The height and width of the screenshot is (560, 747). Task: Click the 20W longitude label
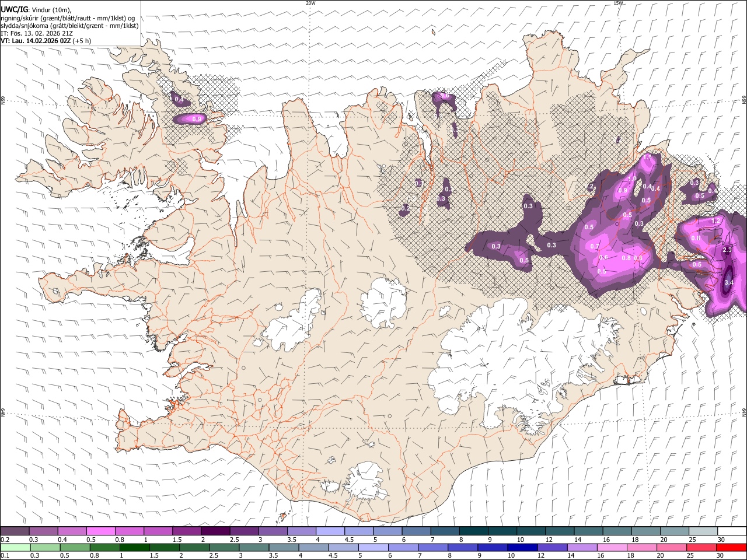[x=310, y=3]
